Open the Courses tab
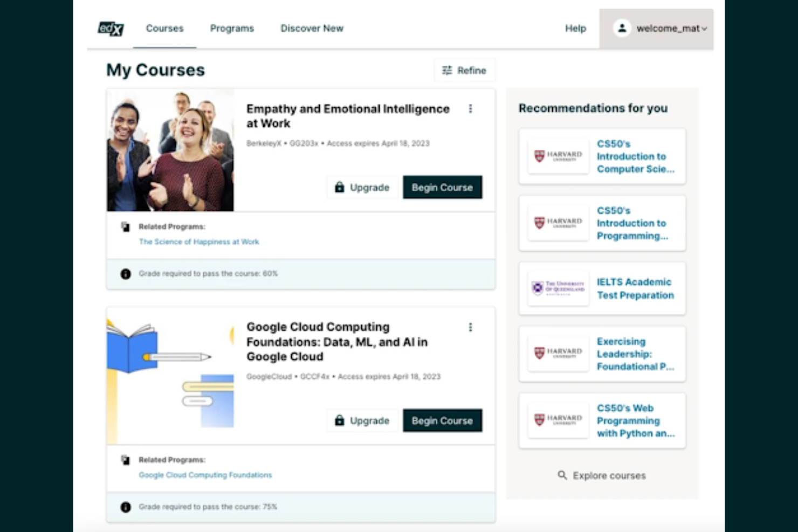The width and height of the screenshot is (798, 532). tap(164, 29)
